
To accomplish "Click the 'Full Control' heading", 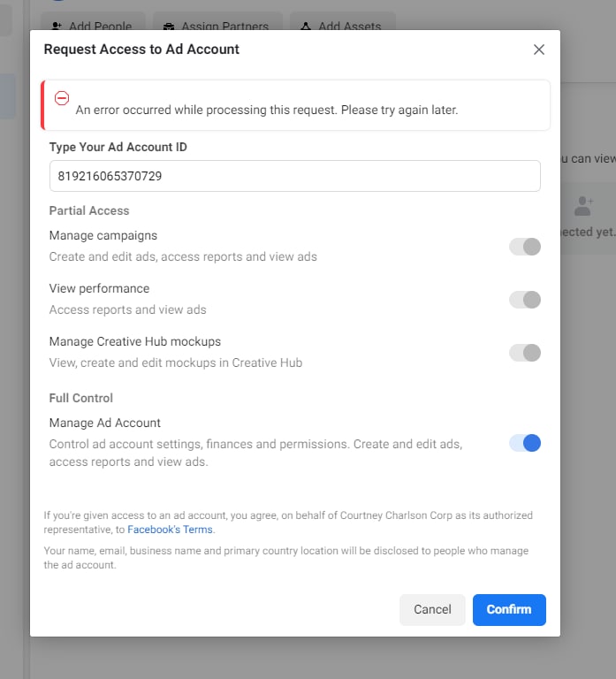I will pyautogui.click(x=81, y=398).
